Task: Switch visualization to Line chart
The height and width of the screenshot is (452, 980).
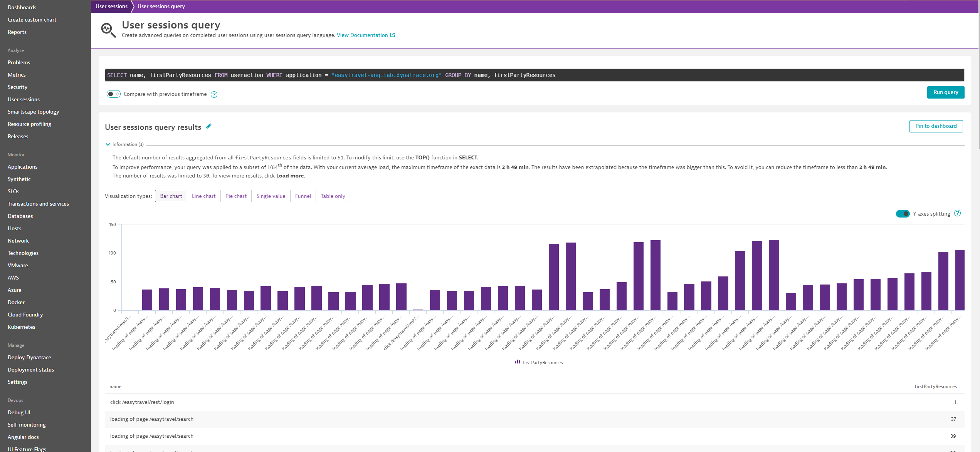Action: pos(203,196)
